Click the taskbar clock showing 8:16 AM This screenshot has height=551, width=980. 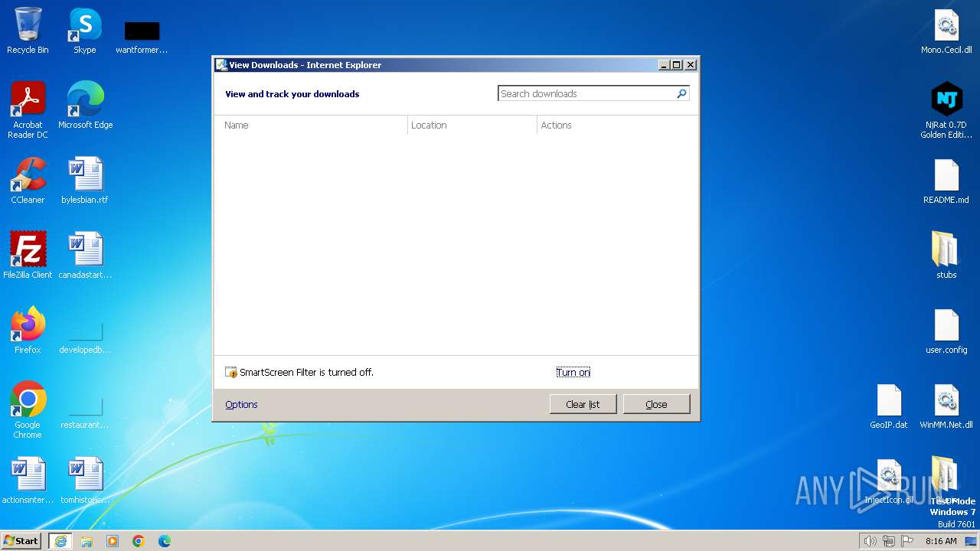[941, 541]
